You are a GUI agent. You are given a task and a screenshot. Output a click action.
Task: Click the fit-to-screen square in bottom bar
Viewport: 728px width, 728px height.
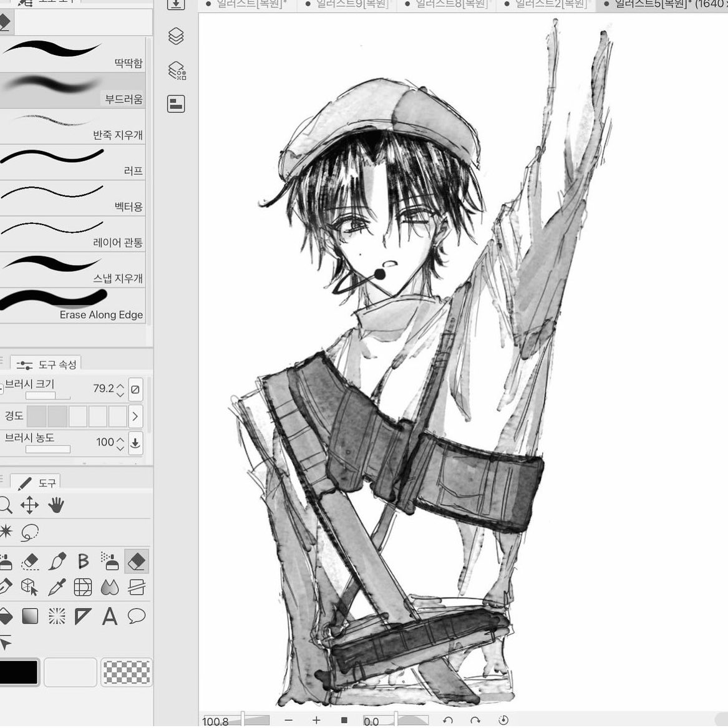point(344,720)
